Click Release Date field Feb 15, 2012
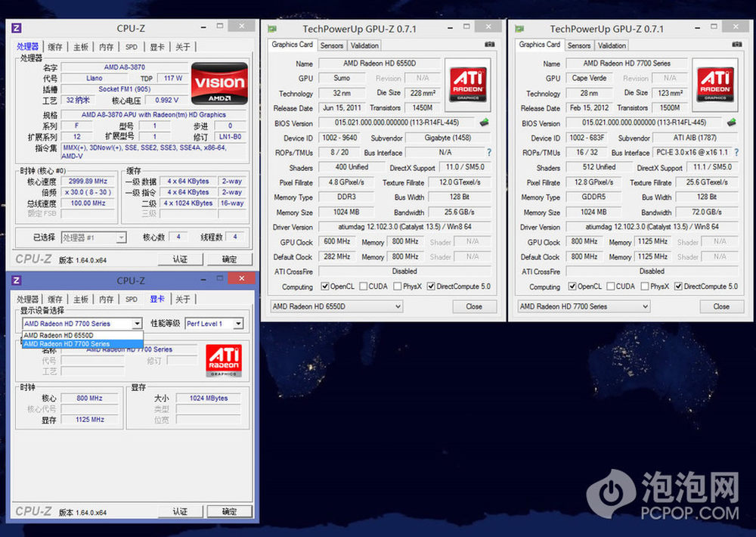Screen dimensions: 756x537 pyautogui.click(x=589, y=107)
